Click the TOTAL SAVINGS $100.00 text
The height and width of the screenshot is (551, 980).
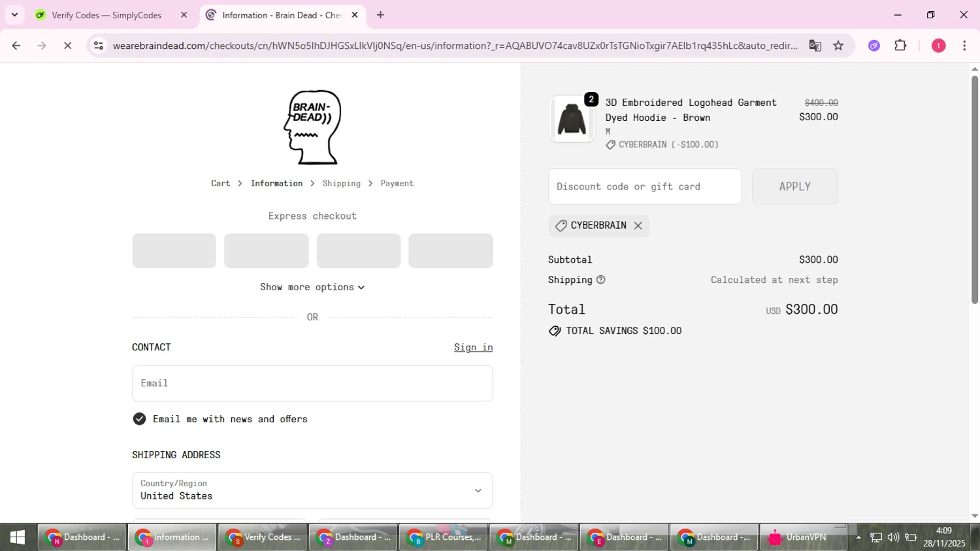click(x=623, y=331)
